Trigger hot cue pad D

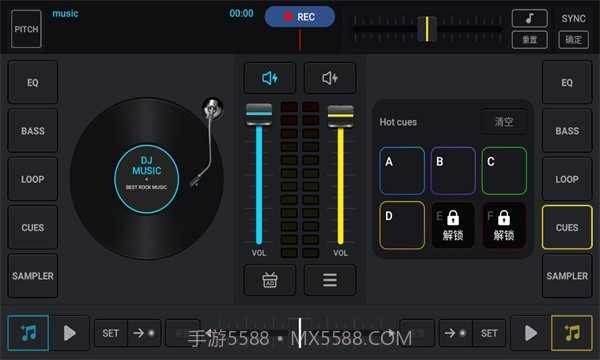pos(402,225)
